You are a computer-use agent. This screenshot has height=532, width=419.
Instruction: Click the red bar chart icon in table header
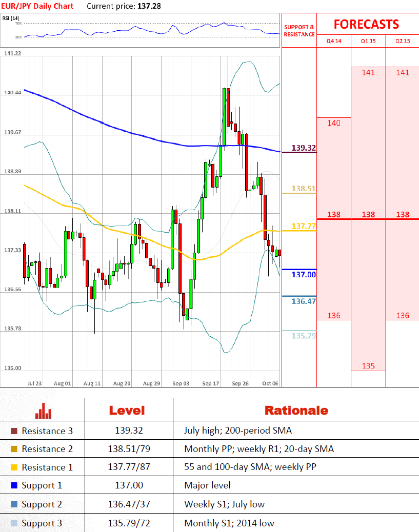(44, 411)
